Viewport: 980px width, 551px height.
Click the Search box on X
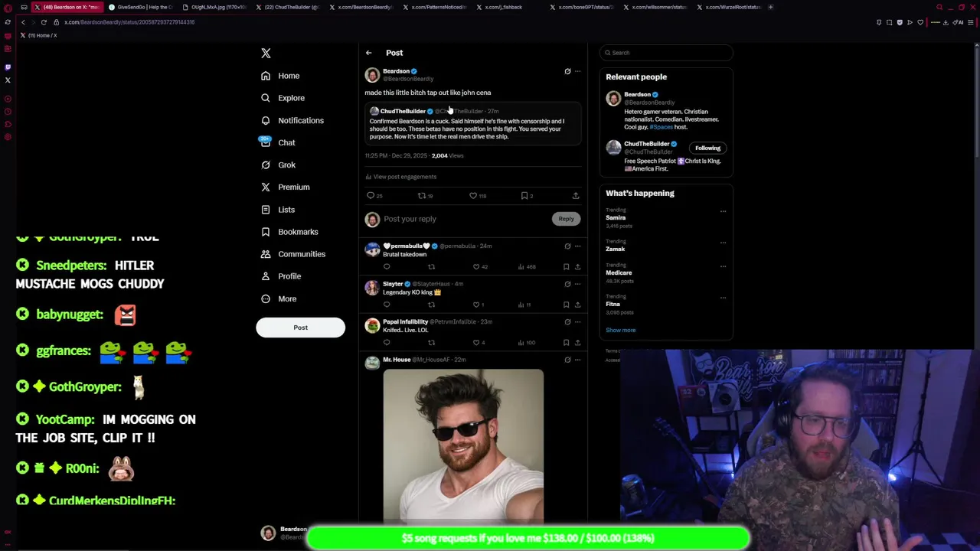point(666,53)
